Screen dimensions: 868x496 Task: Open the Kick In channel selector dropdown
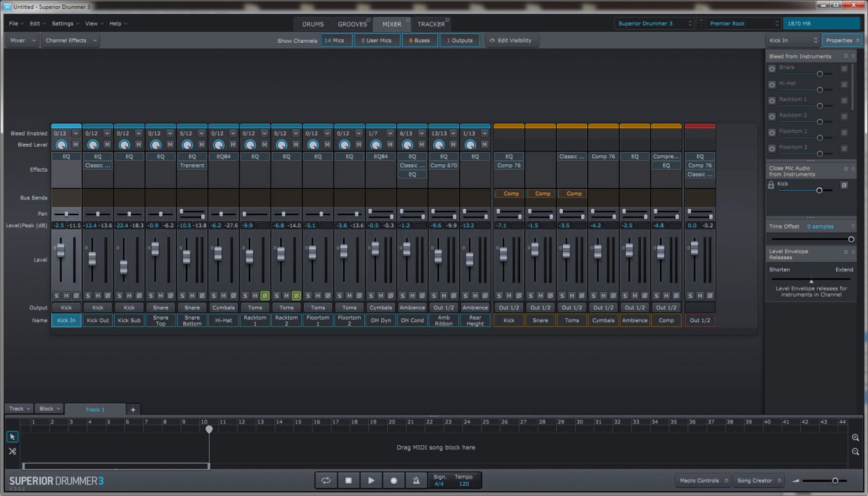click(x=792, y=40)
